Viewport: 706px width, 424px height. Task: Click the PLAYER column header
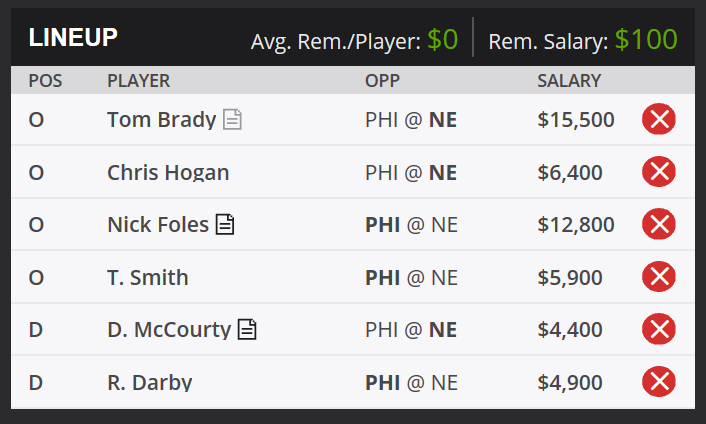point(139,81)
